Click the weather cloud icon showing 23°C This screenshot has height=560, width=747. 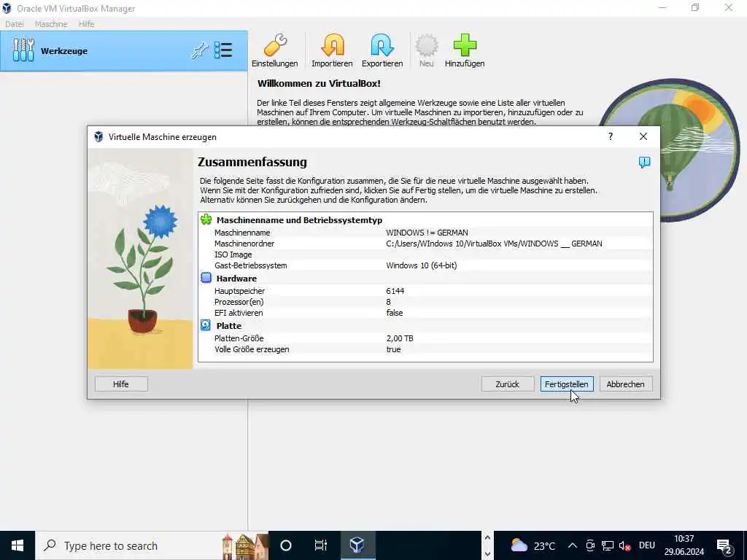click(x=519, y=545)
